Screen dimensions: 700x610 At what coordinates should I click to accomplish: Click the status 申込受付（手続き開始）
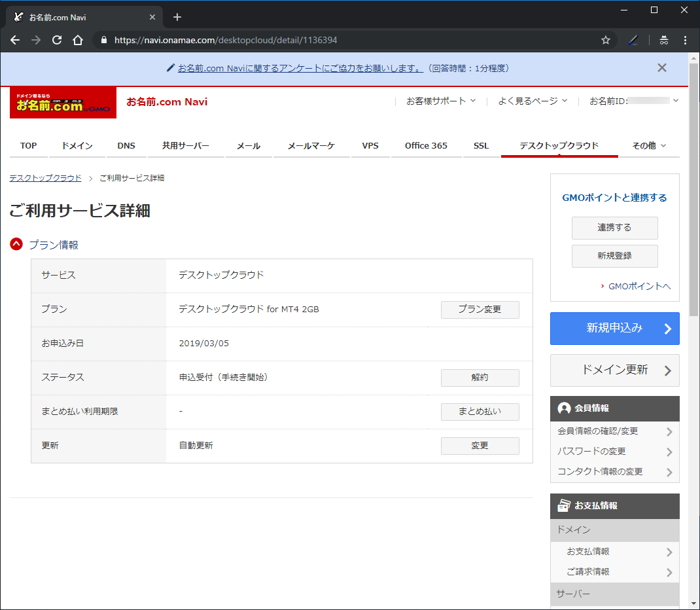pos(224,378)
